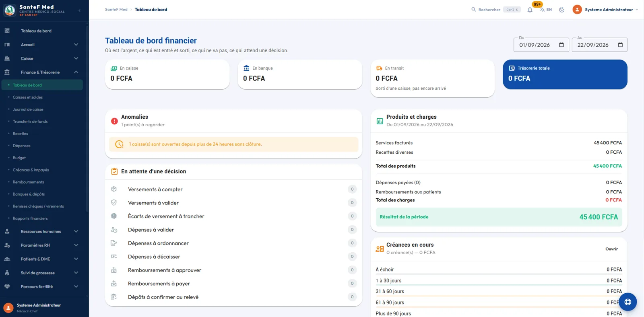Click the En caisse cash icon
Image resolution: width=644 pixels, height=317 pixels.
pos(114,68)
